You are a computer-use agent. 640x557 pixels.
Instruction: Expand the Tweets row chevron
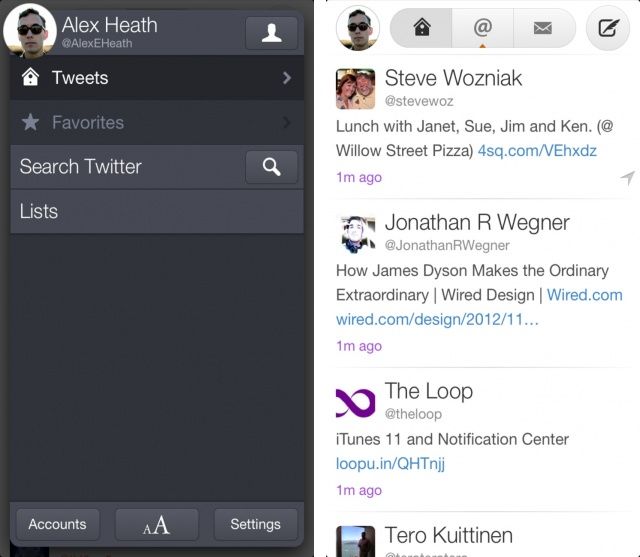click(287, 78)
